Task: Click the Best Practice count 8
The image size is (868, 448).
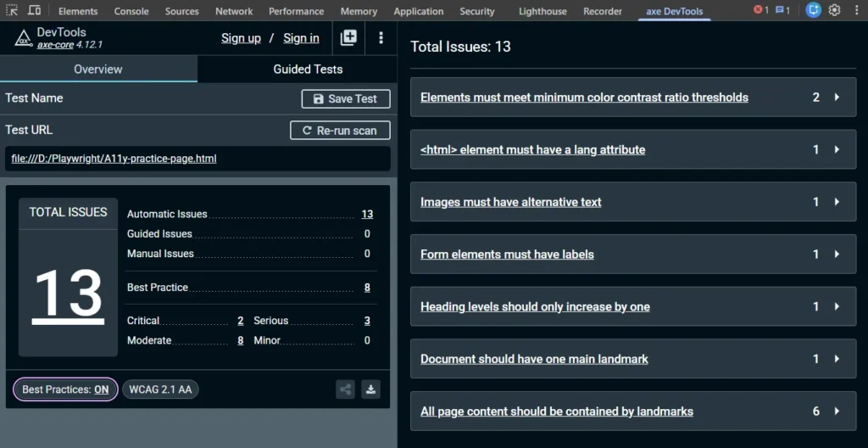Action: [x=367, y=287]
